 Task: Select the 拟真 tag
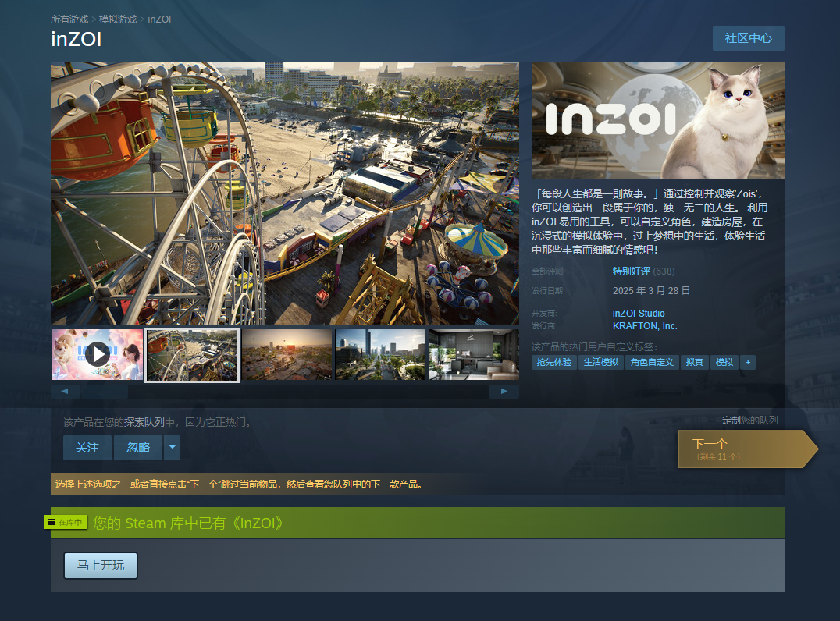[694, 363]
